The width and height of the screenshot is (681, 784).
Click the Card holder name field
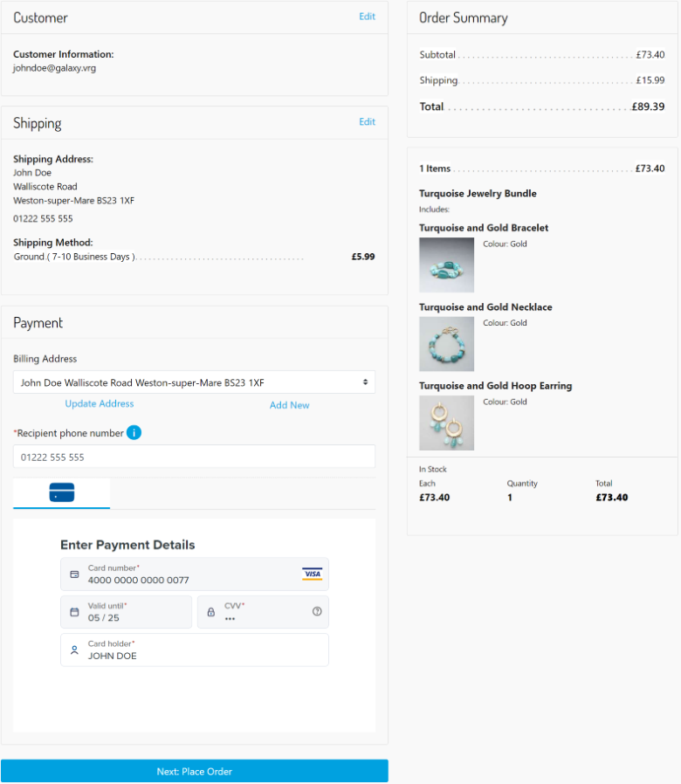(x=201, y=655)
